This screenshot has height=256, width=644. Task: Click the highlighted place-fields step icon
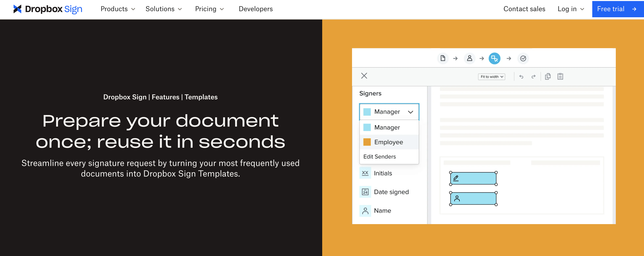tap(494, 58)
